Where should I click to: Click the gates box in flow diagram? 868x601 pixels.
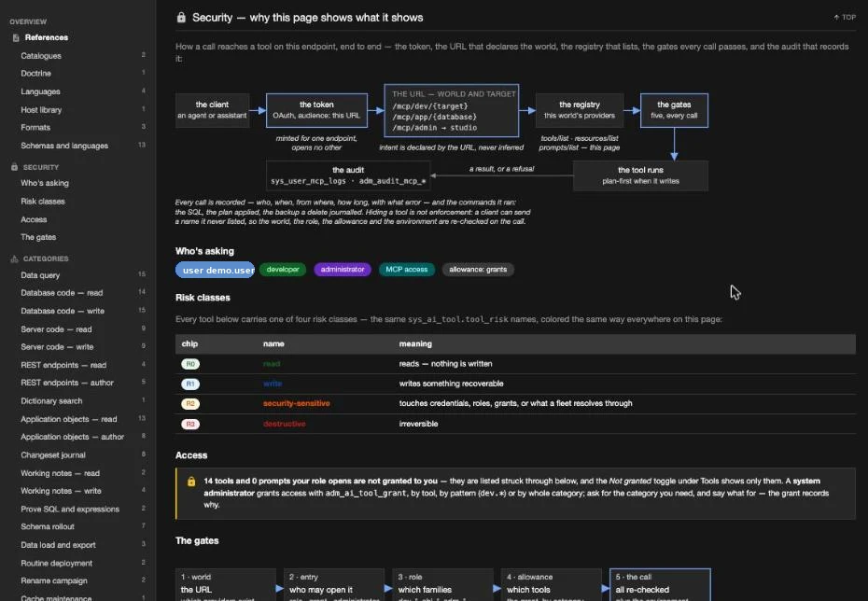[674, 110]
